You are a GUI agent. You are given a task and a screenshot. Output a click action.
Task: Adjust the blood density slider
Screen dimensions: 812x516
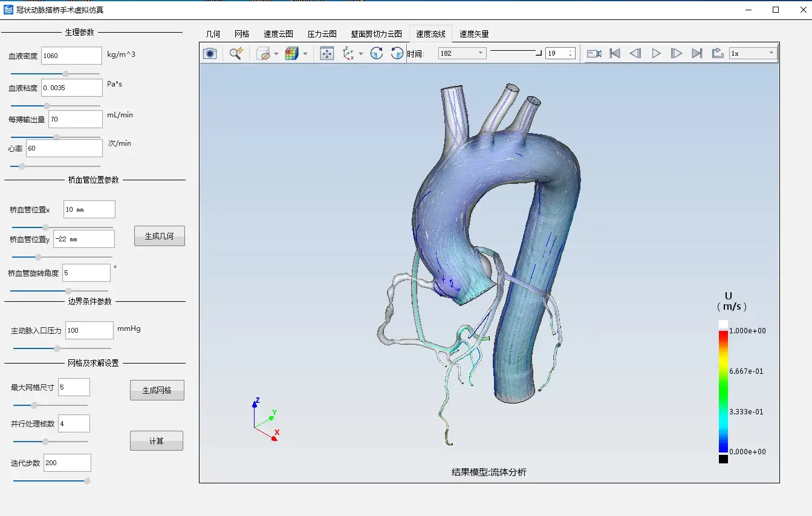(56, 74)
